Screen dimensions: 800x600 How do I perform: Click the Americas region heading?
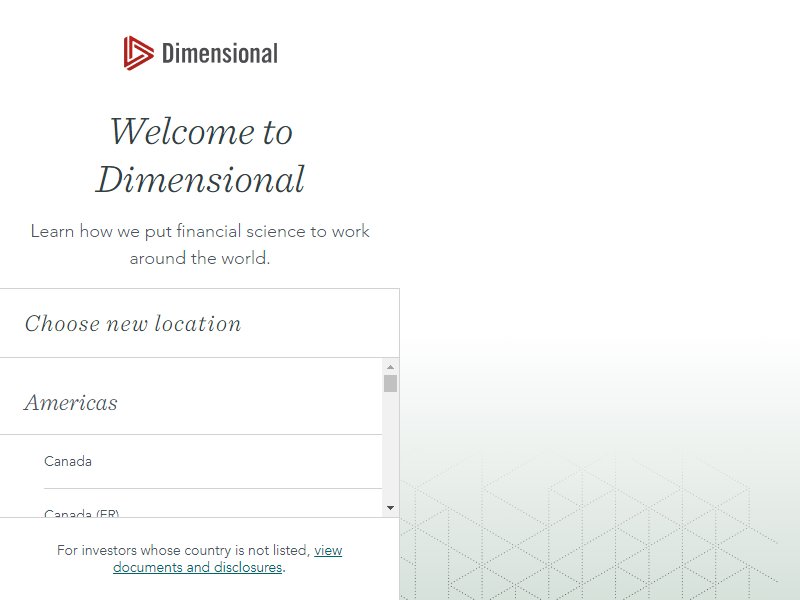pos(71,403)
